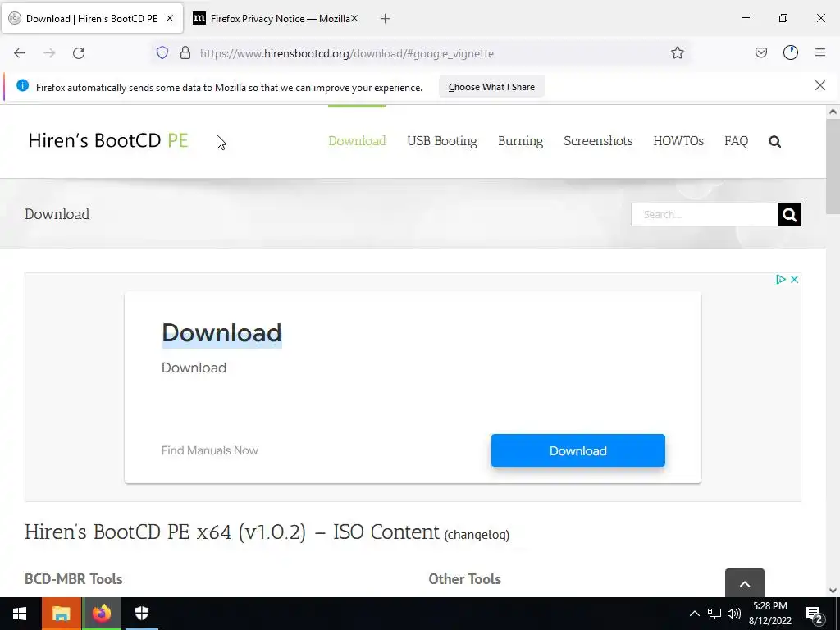The image size is (840, 630).
Task: Open the Save to Pocket icon
Action: click(x=760, y=52)
